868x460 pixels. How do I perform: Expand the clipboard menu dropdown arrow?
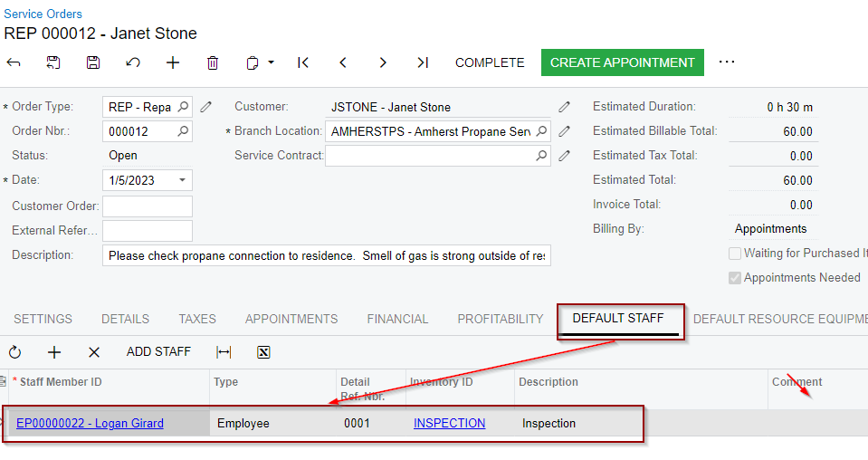pos(271,62)
